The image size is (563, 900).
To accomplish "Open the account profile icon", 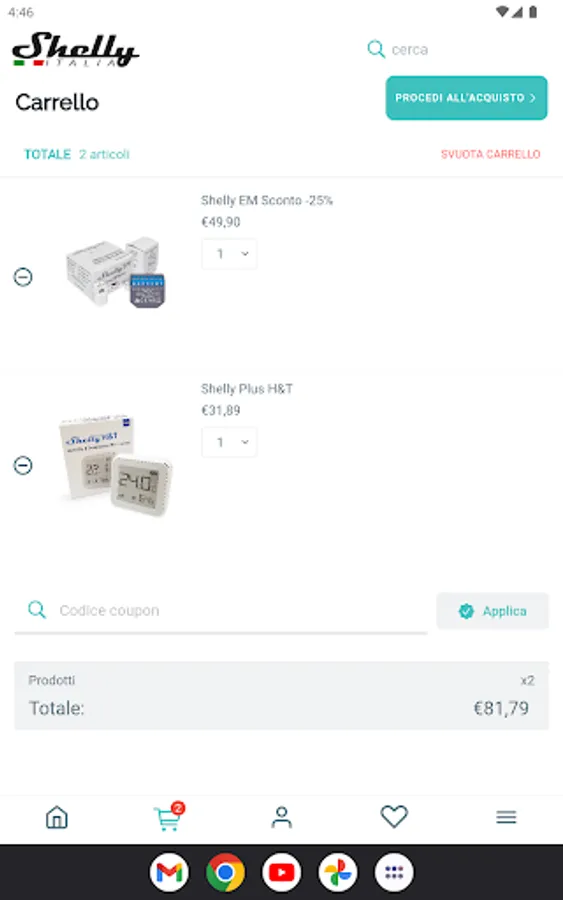I will click(x=281, y=817).
